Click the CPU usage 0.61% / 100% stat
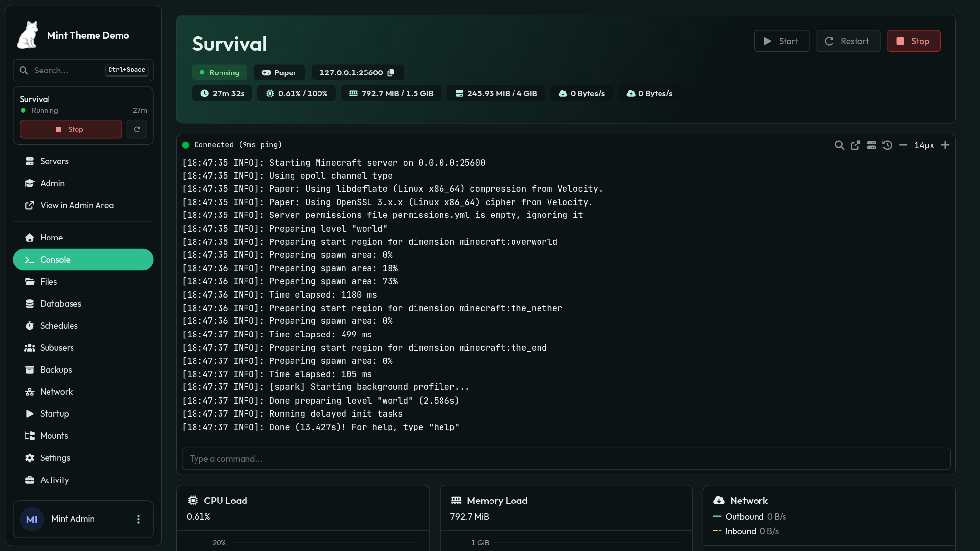The image size is (980, 551). click(x=296, y=93)
